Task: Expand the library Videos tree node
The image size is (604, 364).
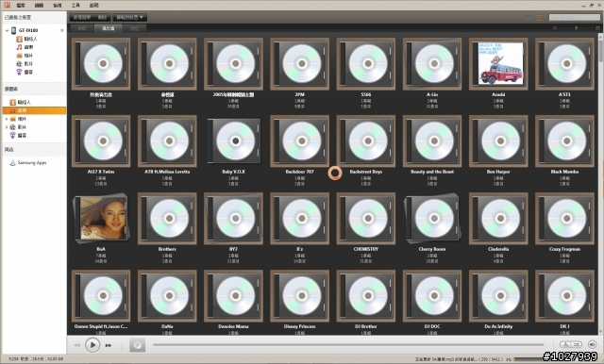Action: (x=7, y=127)
